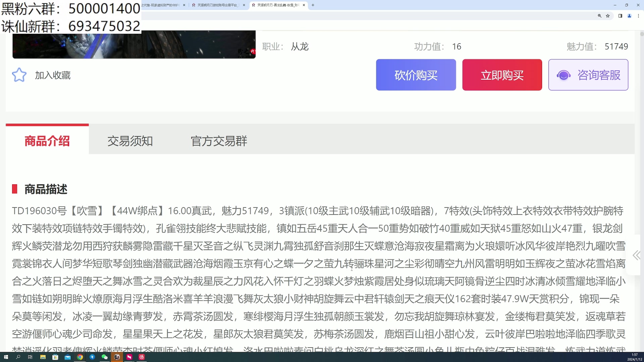This screenshot has width=644, height=362.
Task: Switch to the 官方交易群 tab
Action: [x=219, y=141]
